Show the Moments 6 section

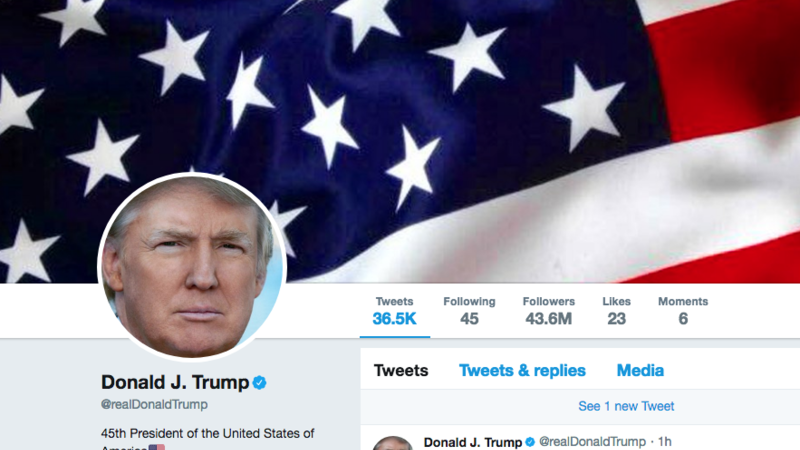683,311
